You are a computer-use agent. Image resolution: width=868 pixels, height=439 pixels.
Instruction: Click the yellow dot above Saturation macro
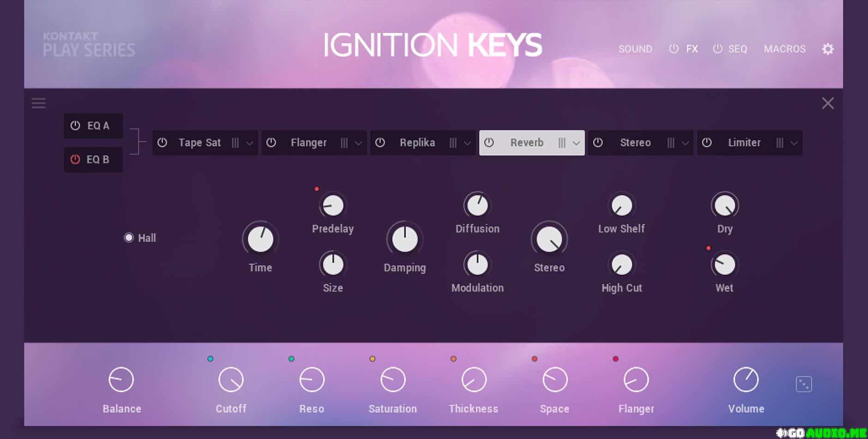[x=373, y=359]
